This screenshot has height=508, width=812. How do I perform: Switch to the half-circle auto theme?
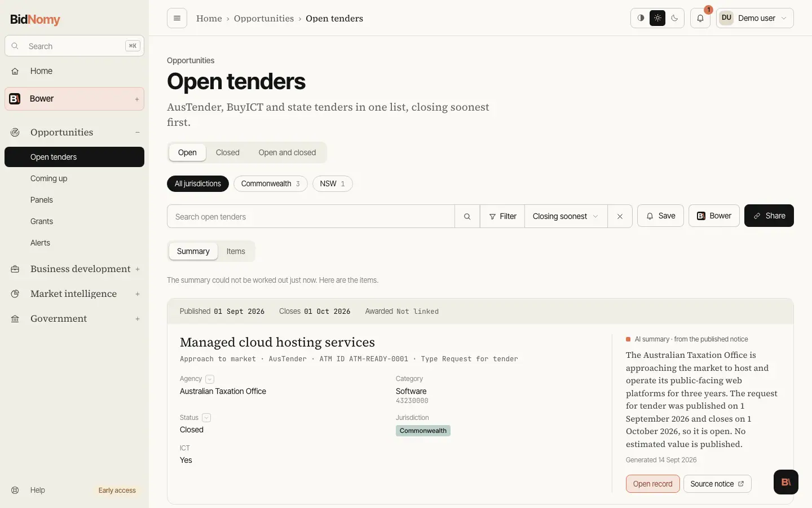coord(641,18)
